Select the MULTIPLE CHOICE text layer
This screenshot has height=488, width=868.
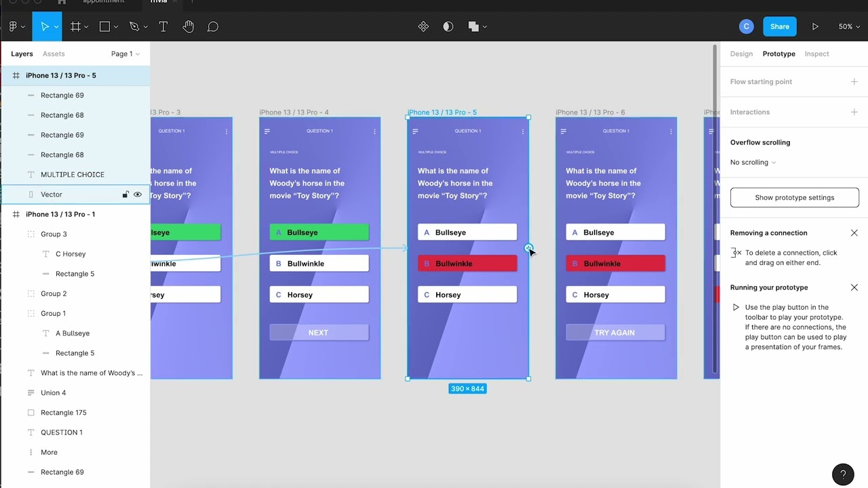click(75, 174)
